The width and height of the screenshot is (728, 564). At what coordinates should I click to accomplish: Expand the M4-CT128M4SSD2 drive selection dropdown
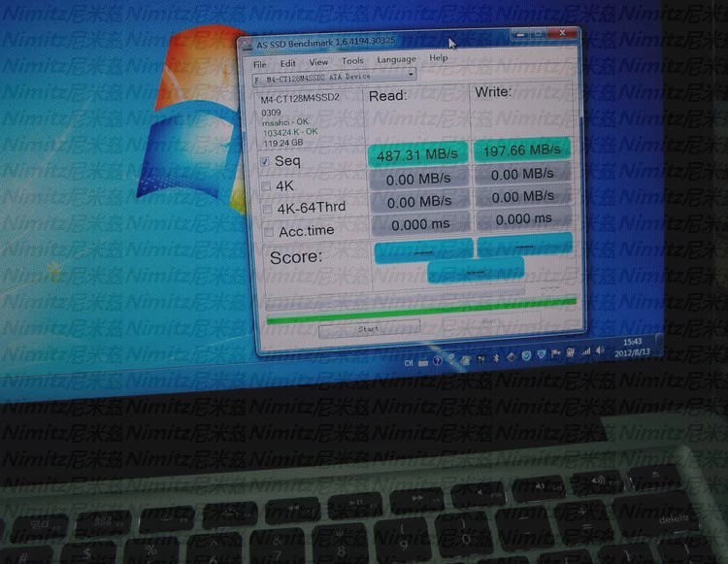411,74
